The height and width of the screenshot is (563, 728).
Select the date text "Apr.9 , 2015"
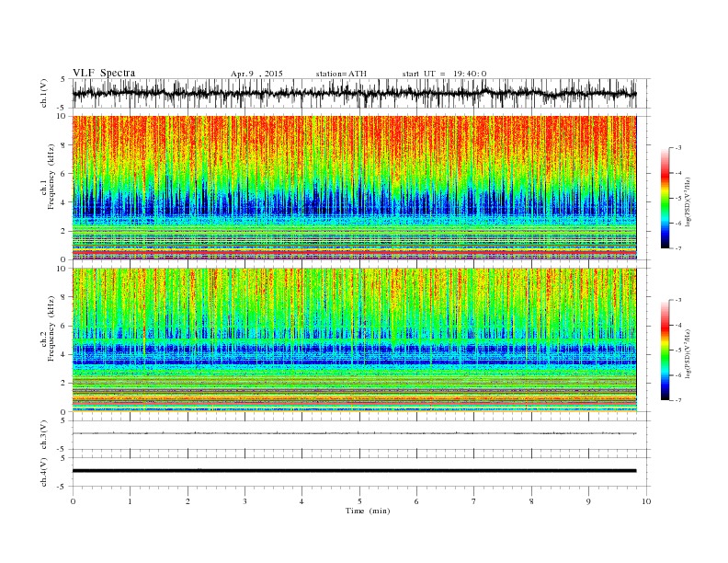coord(256,74)
